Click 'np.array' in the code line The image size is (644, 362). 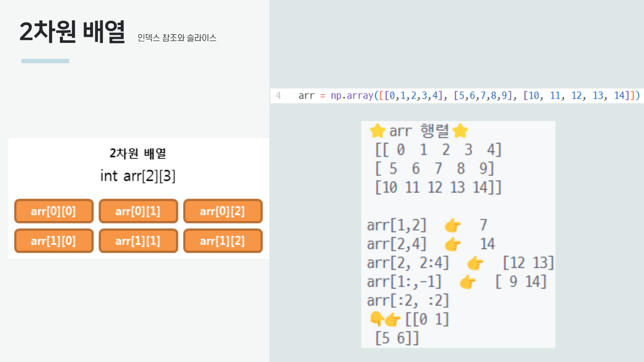pyautogui.click(x=352, y=96)
